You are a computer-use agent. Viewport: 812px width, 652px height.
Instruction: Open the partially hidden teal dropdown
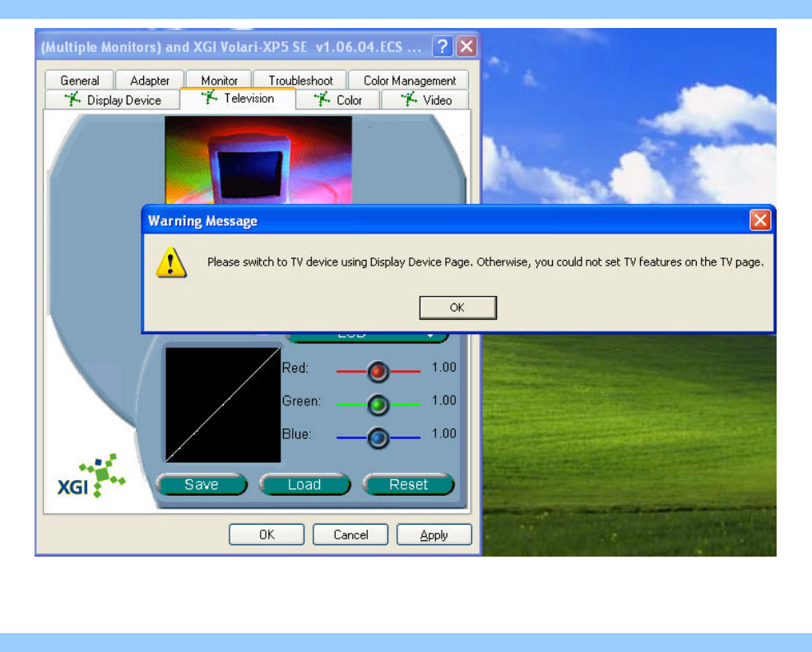coord(367,337)
